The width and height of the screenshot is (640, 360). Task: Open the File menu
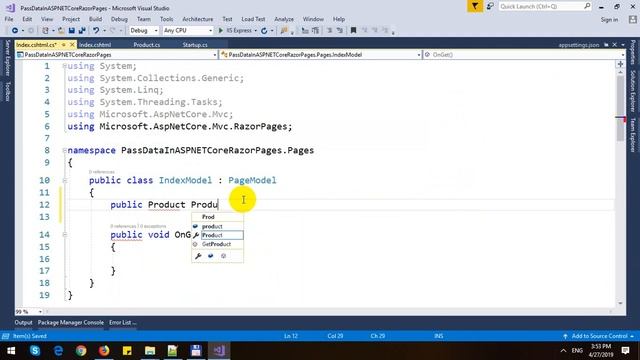[x=9, y=19]
